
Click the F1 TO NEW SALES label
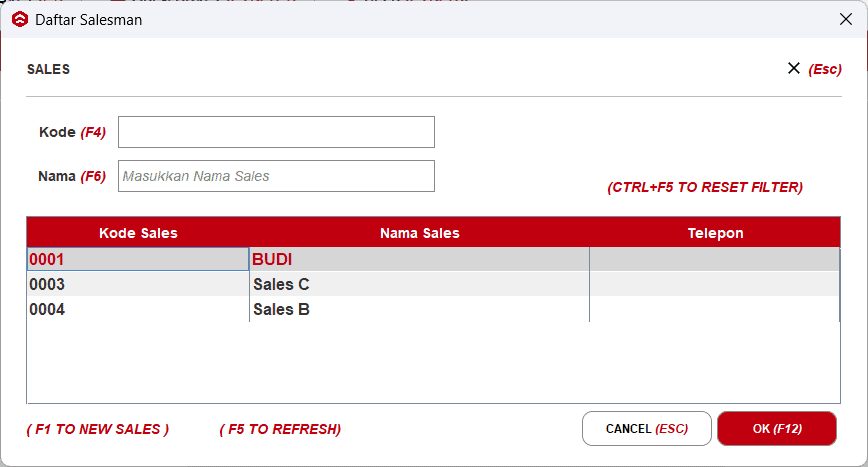click(x=98, y=429)
